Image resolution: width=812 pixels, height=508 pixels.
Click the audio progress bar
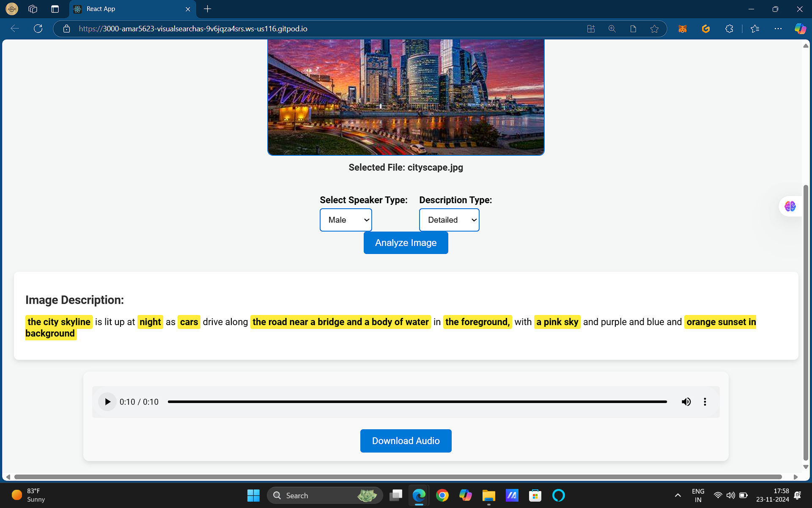[417, 402]
